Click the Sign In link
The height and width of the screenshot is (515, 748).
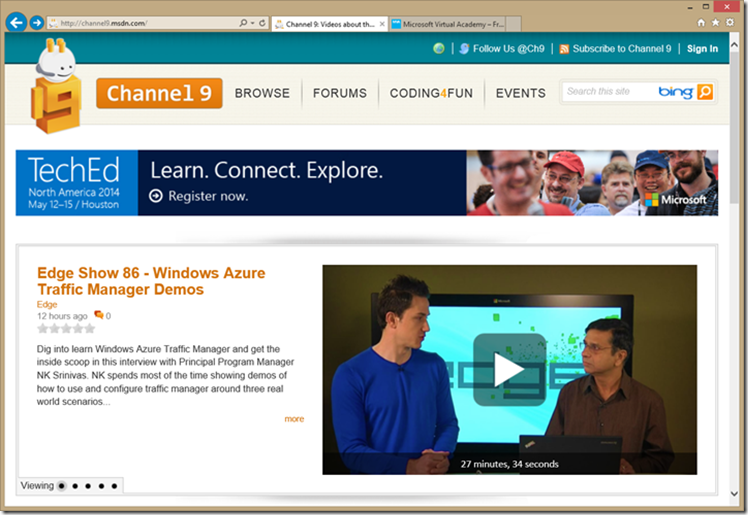point(702,49)
